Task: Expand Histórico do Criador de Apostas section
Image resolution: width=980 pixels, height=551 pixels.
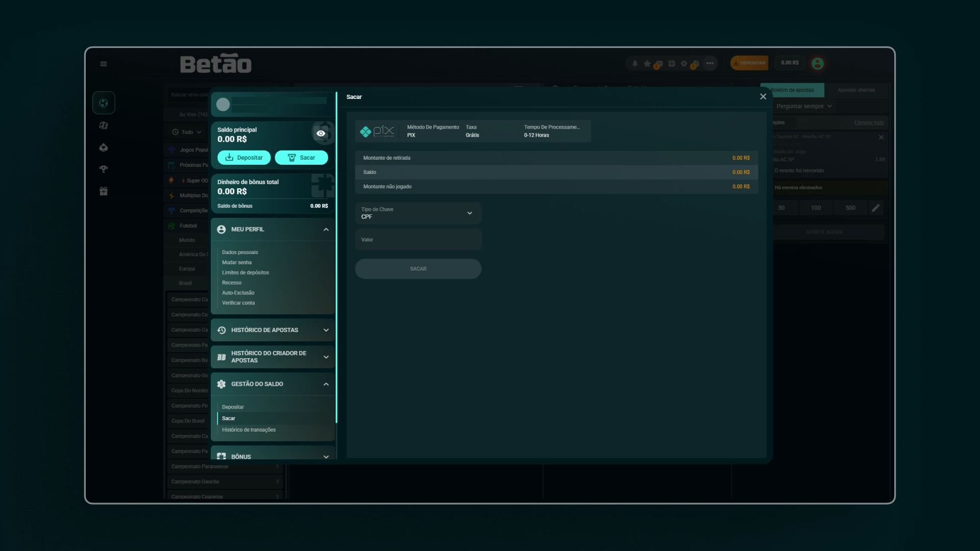Action: (326, 357)
